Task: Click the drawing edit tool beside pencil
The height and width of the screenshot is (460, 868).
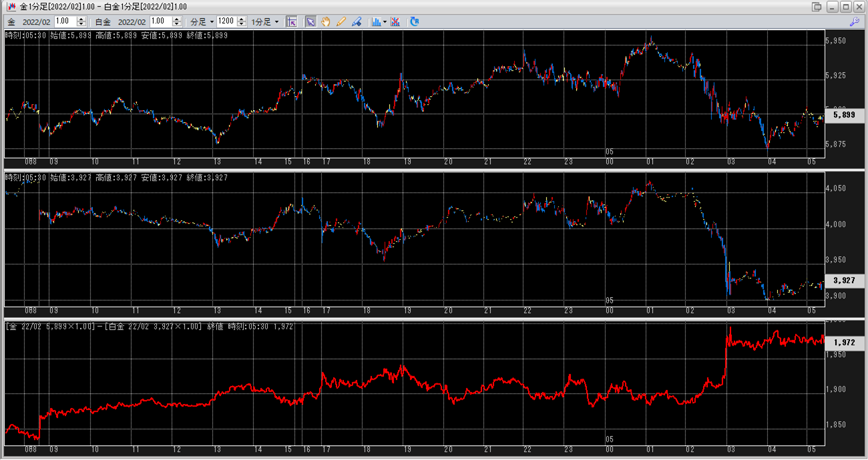Action: coord(357,21)
